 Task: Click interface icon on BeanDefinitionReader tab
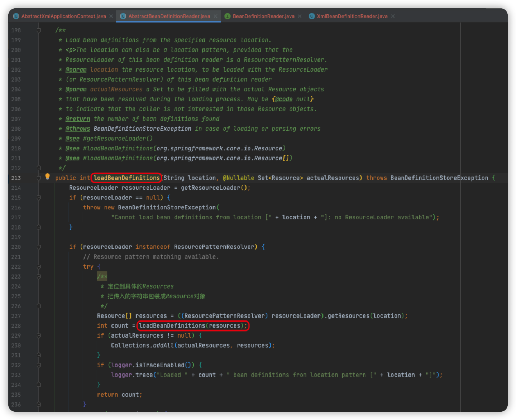pyautogui.click(x=227, y=16)
